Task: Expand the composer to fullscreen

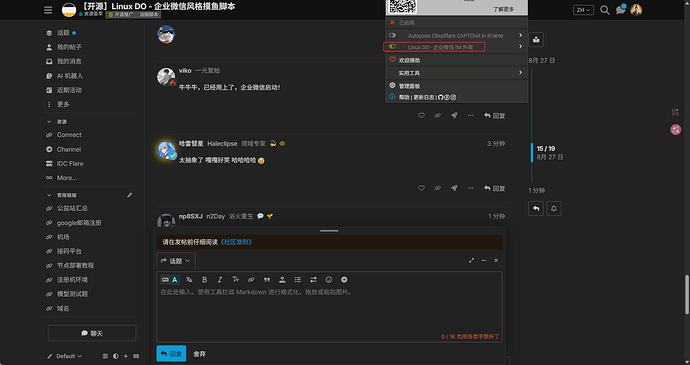Action: pos(471,260)
